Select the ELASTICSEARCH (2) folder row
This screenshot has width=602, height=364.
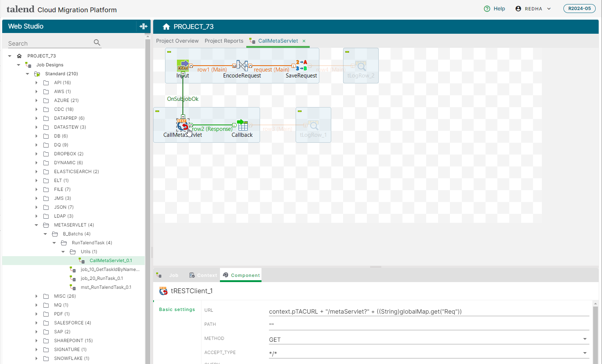click(x=73, y=172)
